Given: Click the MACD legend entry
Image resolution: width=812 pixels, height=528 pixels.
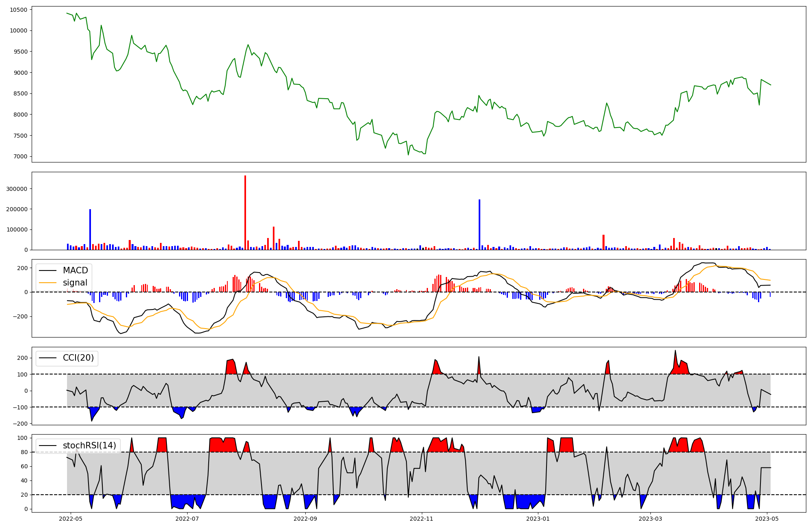Looking at the screenshot, I should [75, 270].
